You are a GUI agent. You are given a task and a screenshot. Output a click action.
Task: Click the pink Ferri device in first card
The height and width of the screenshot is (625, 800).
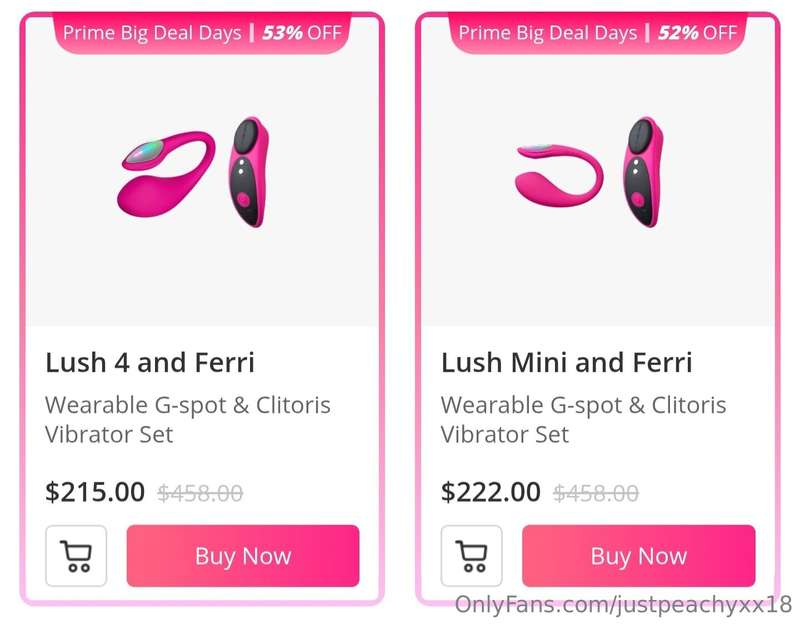pyautogui.click(x=248, y=172)
